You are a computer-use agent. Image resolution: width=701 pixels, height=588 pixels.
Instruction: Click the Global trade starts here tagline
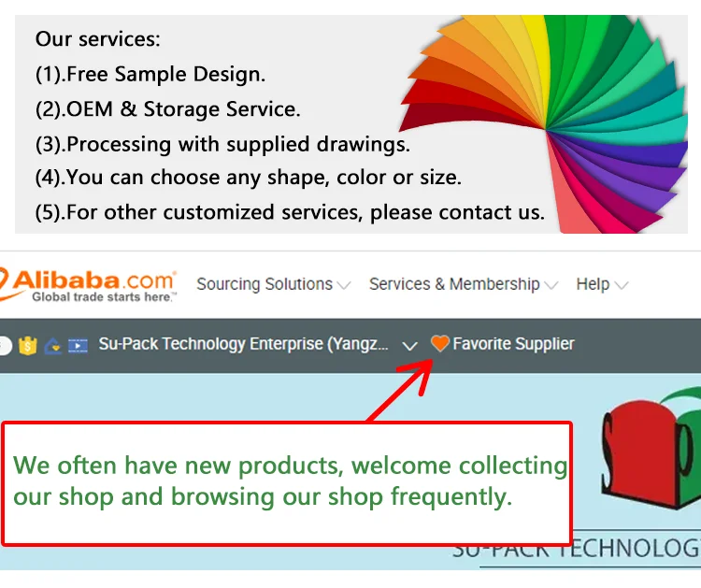pyautogui.click(x=104, y=297)
